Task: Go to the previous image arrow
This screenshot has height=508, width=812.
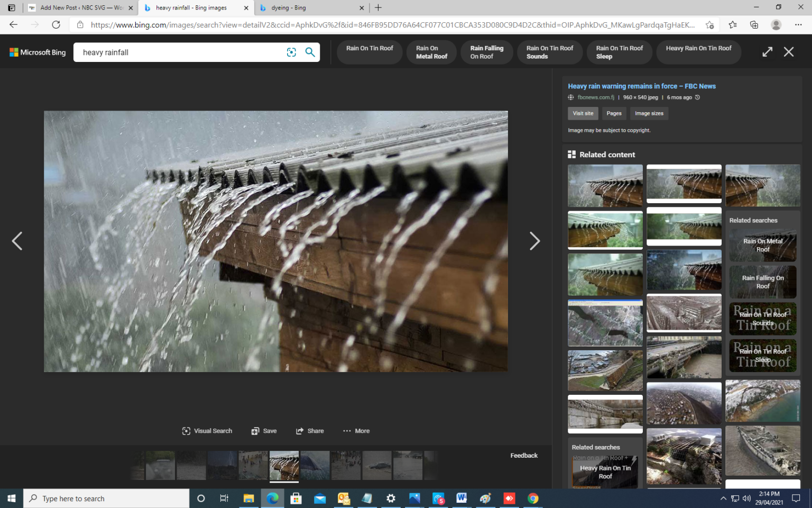Action: coord(17,241)
